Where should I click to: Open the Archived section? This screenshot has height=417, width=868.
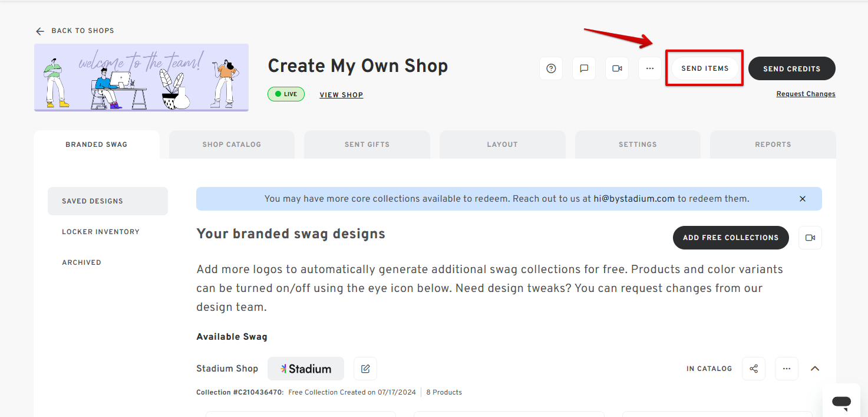(81, 262)
